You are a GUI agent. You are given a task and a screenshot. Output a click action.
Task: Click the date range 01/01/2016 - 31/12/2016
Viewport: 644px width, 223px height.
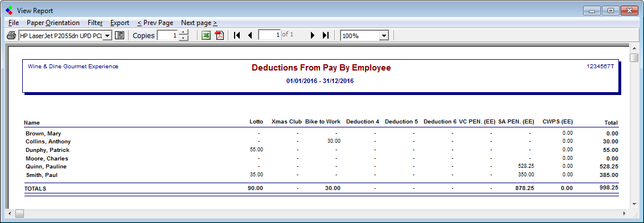pos(320,81)
